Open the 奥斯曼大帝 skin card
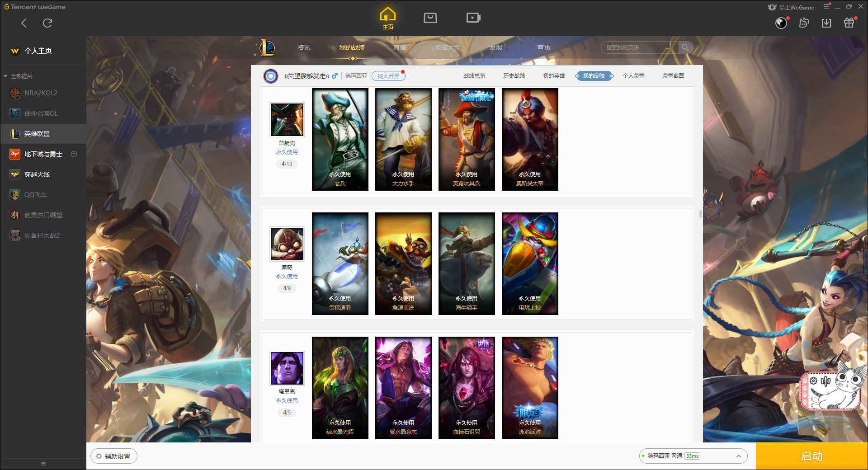Viewport: 868px width, 470px height. click(x=530, y=139)
